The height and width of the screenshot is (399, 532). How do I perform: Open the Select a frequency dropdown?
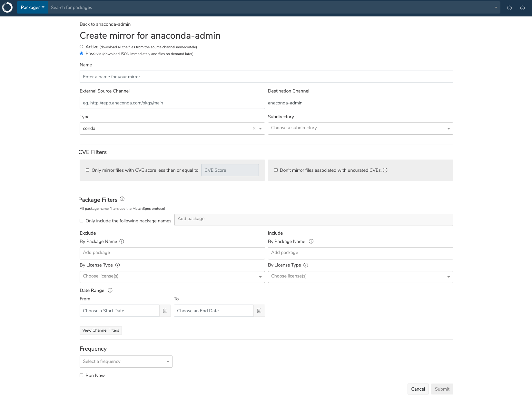(126, 362)
